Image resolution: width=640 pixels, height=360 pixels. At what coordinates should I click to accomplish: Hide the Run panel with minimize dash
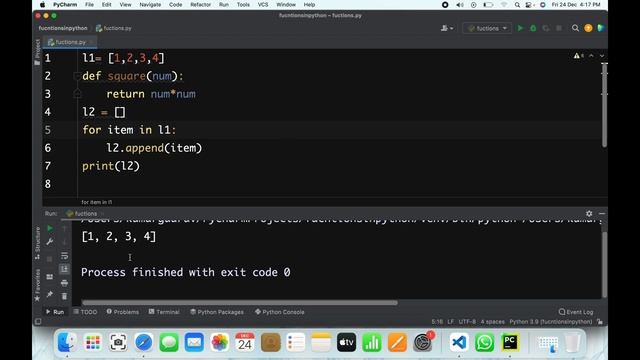pos(602,213)
